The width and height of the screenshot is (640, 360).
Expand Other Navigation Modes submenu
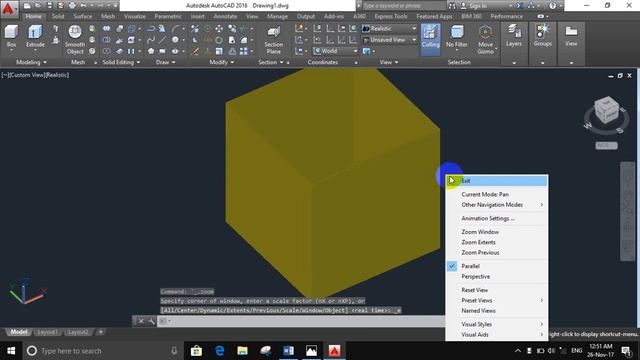coord(496,205)
